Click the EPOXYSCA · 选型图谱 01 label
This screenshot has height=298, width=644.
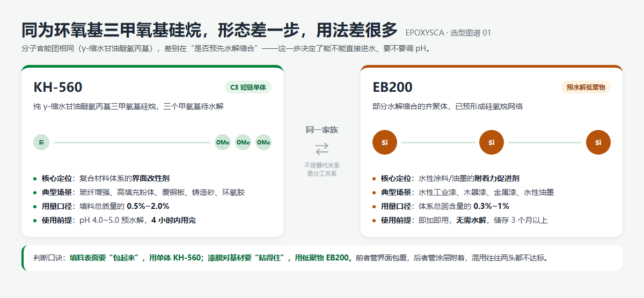click(448, 33)
